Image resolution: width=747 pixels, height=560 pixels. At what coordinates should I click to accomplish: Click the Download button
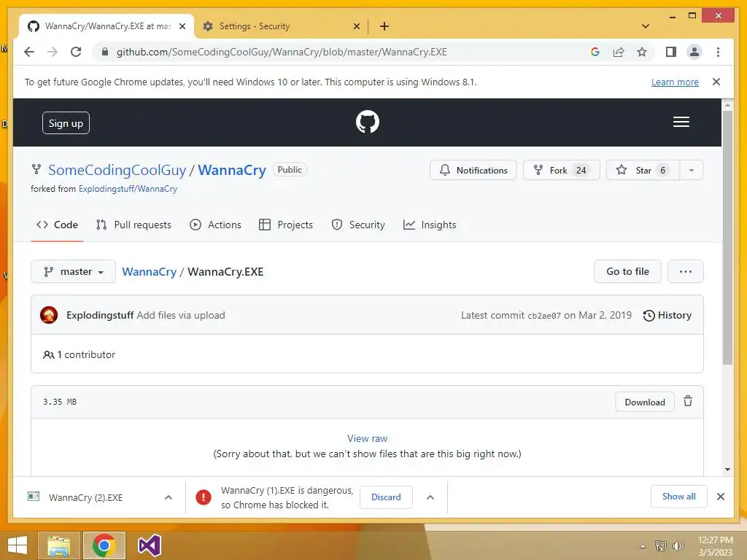coord(645,402)
